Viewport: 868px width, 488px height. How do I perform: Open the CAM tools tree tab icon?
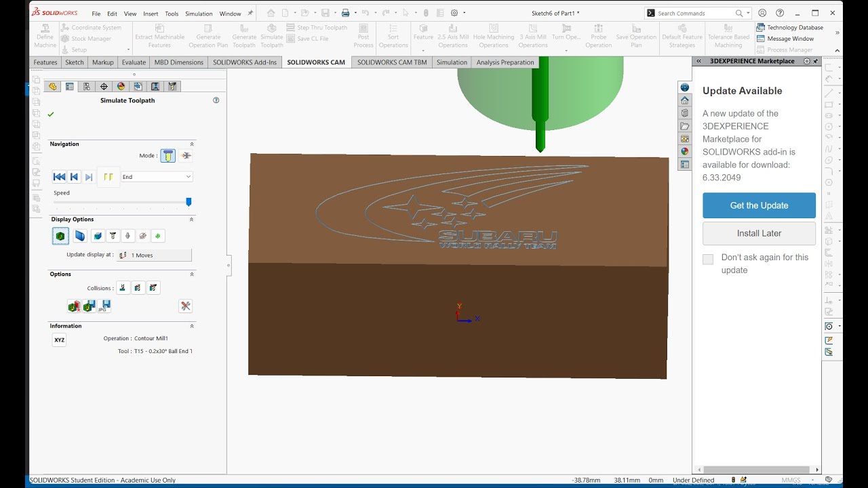(x=173, y=86)
